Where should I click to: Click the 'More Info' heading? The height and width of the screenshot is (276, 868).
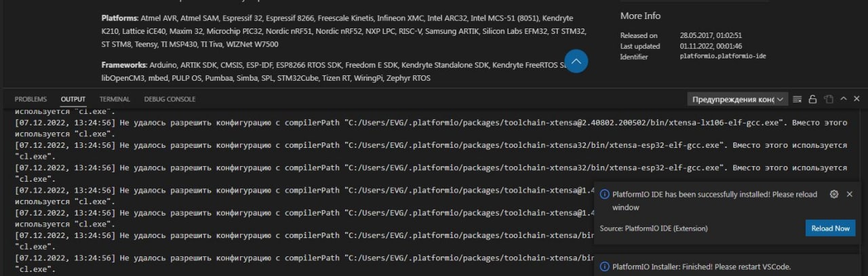coord(640,16)
